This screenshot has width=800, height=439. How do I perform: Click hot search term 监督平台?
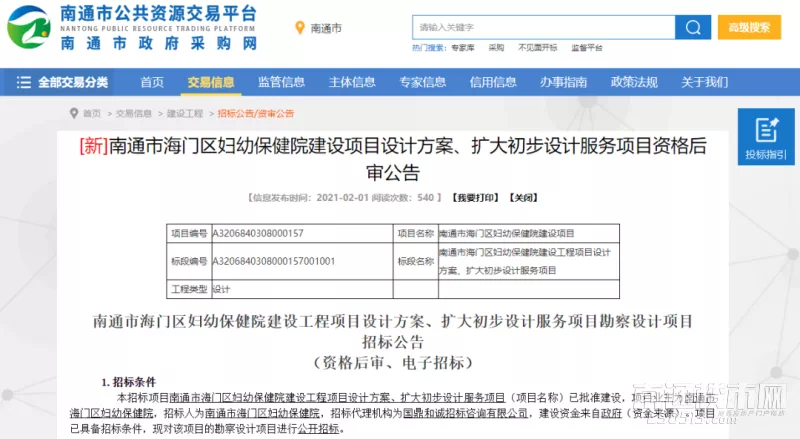pos(587,48)
